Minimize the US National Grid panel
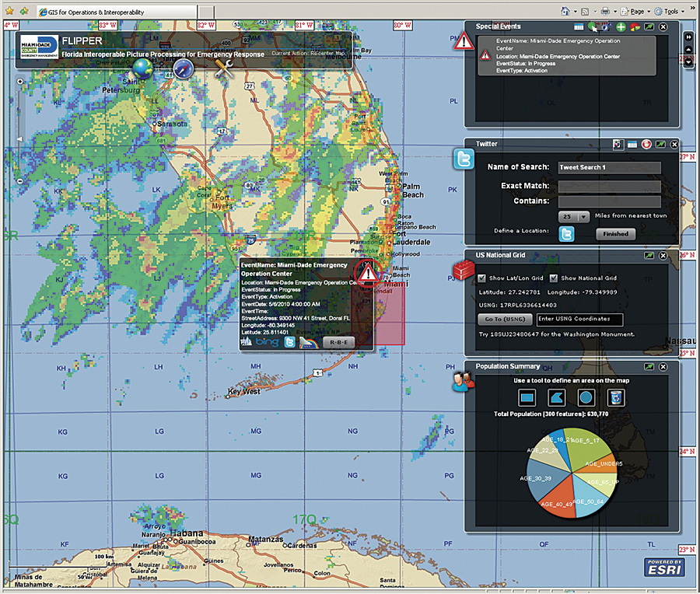 click(x=649, y=256)
